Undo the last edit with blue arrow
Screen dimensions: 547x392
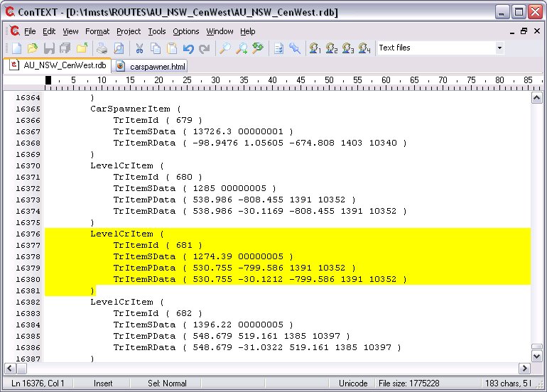coord(188,48)
